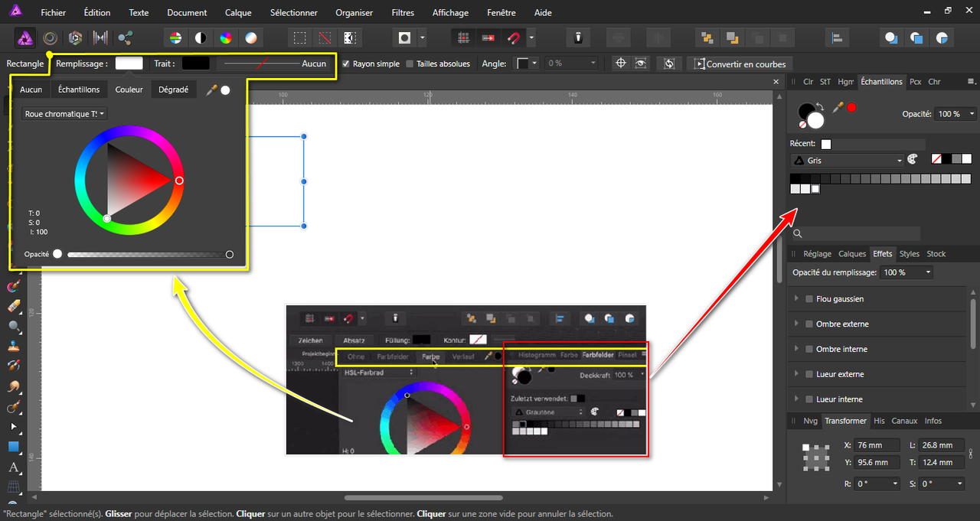Click the swap fill and stroke arrows

(822, 106)
